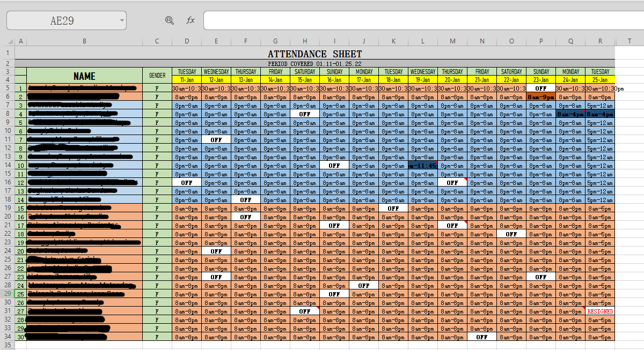Select the 19-Jan date cell
The width and height of the screenshot is (644, 350).
click(423, 79)
